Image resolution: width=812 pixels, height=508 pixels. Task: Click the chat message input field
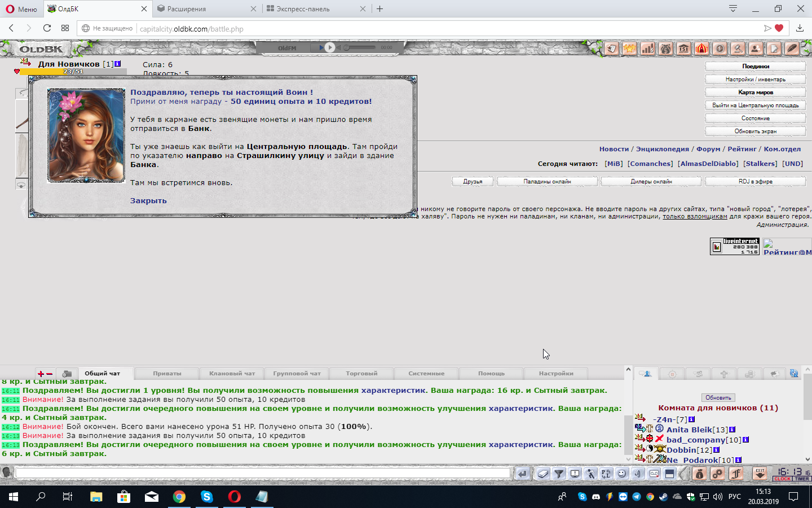(262, 473)
